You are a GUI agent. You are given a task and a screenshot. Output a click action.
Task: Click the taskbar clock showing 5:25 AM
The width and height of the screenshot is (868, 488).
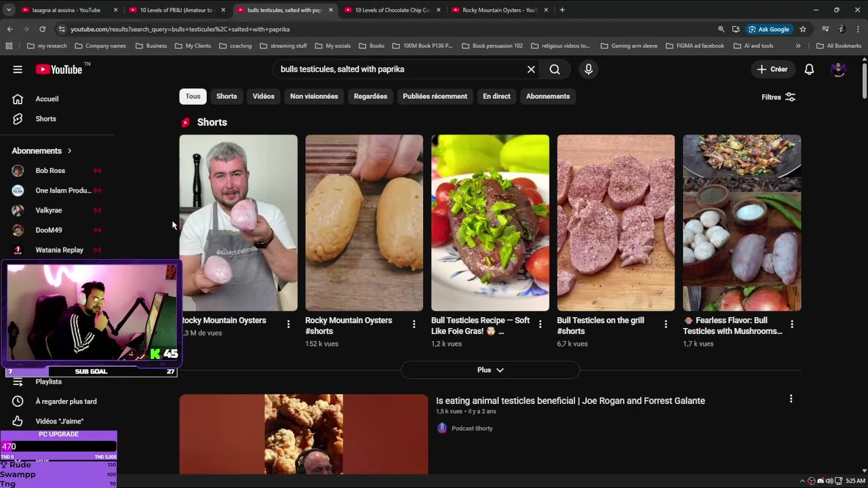click(x=855, y=481)
